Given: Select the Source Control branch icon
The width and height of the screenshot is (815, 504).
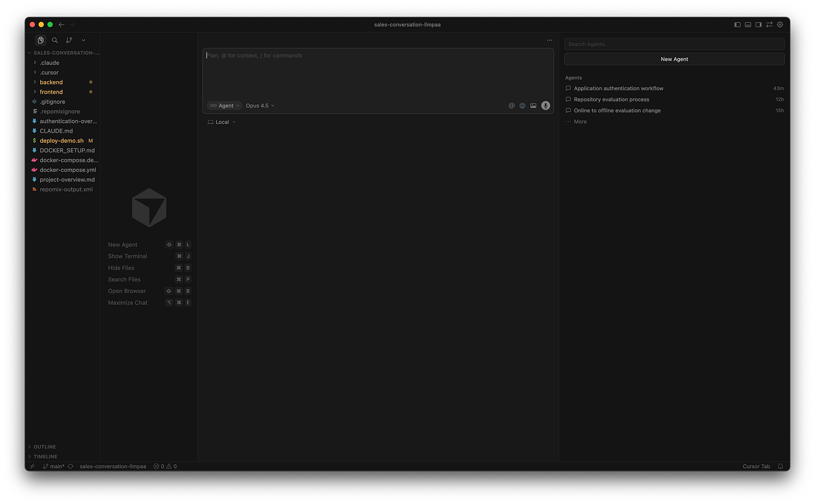Looking at the screenshot, I should [69, 40].
